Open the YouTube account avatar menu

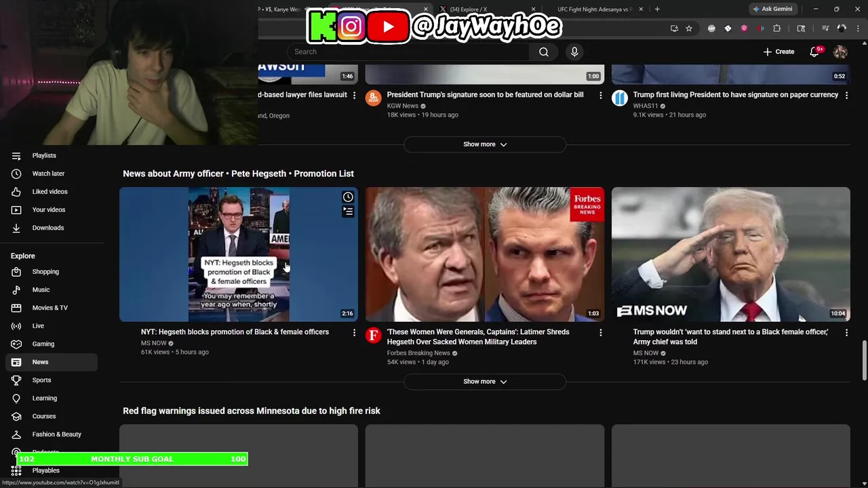click(x=840, y=52)
